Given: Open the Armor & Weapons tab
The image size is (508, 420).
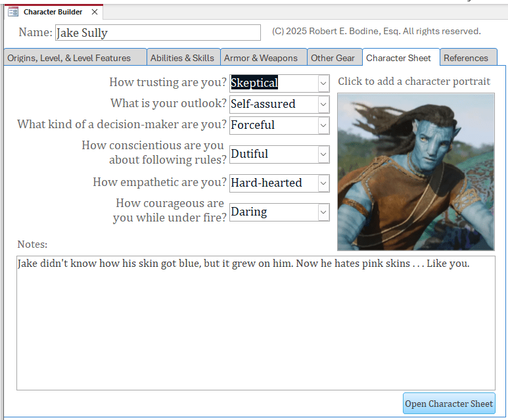Looking at the screenshot, I should (261, 58).
